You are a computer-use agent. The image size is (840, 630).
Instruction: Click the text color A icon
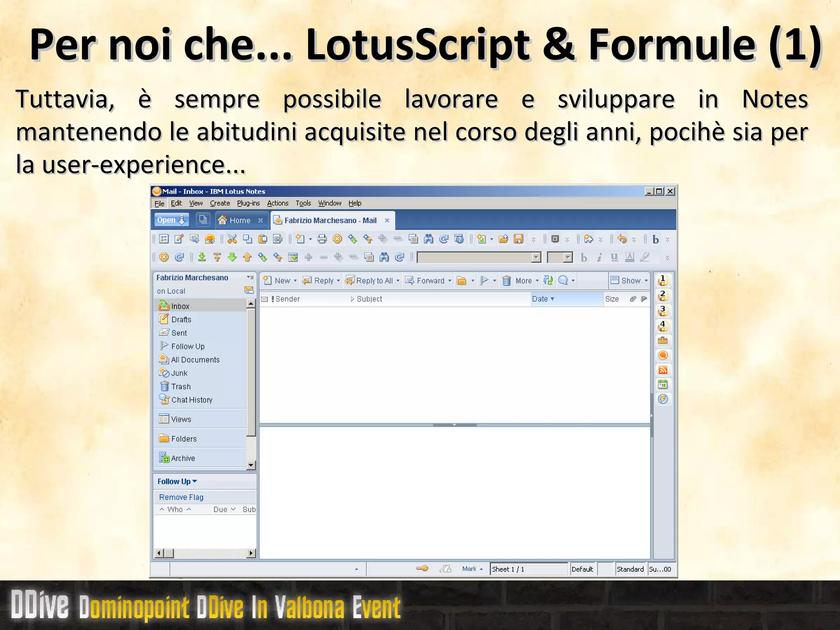click(x=630, y=257)
